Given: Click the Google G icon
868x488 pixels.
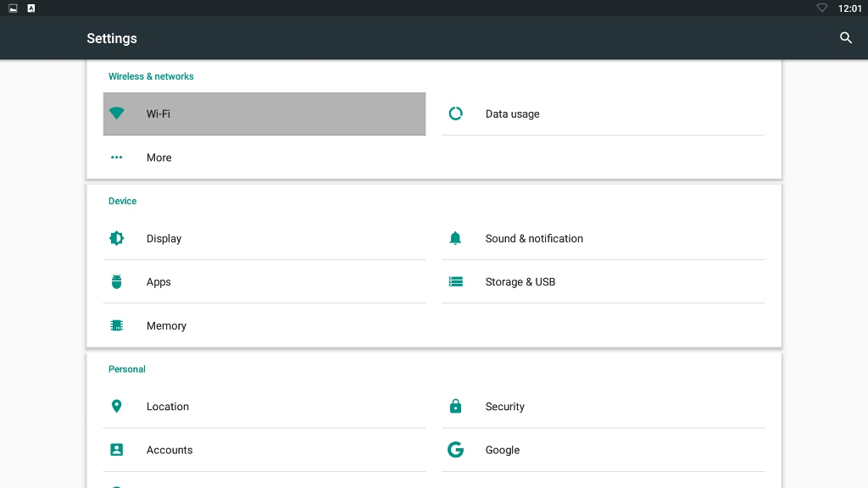Looking at the screenshot, I should click(455, 450).
